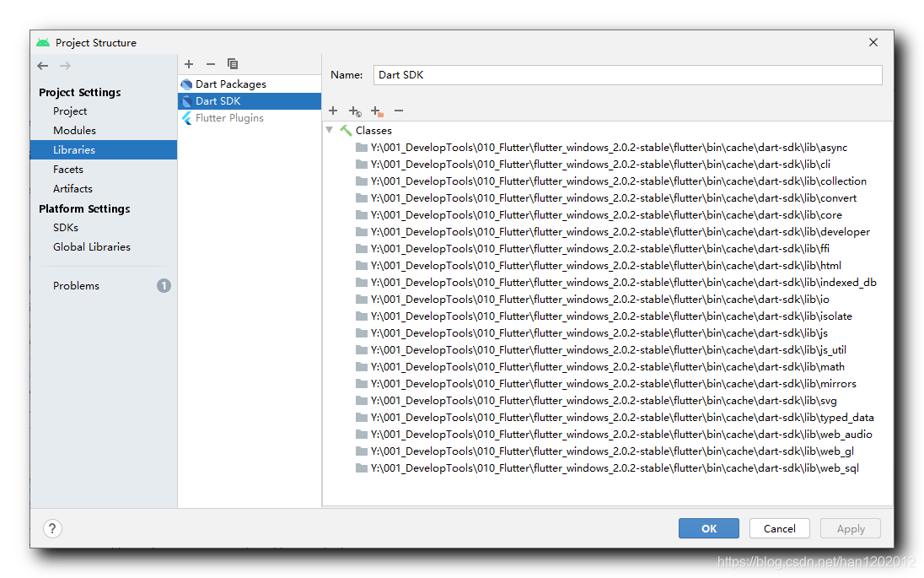Select the dart-sdk\lib\developer path
Image resolution: width=924 pixels, height=578 pixels.
point(620,232)
